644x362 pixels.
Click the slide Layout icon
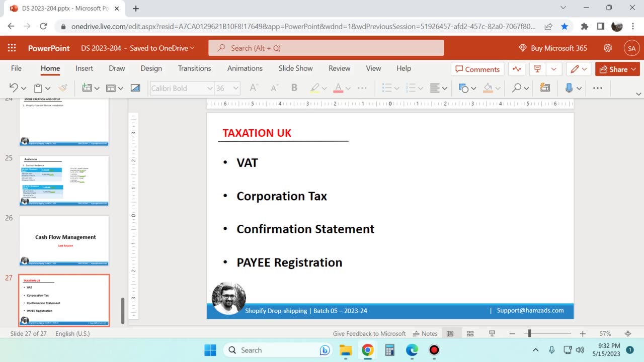click(111, 88)
